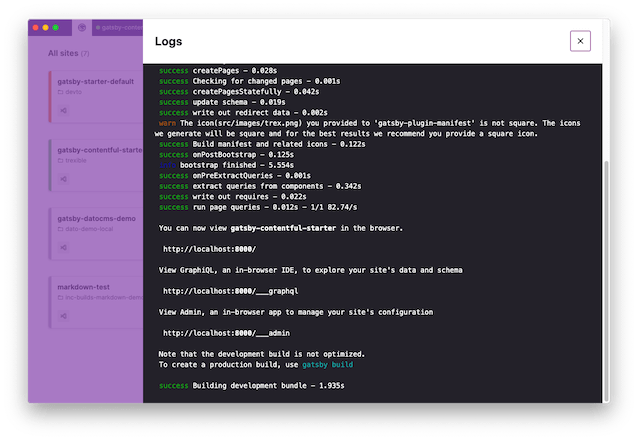Select the gatsby-datocms-demo site title

[x=96, y=219]
